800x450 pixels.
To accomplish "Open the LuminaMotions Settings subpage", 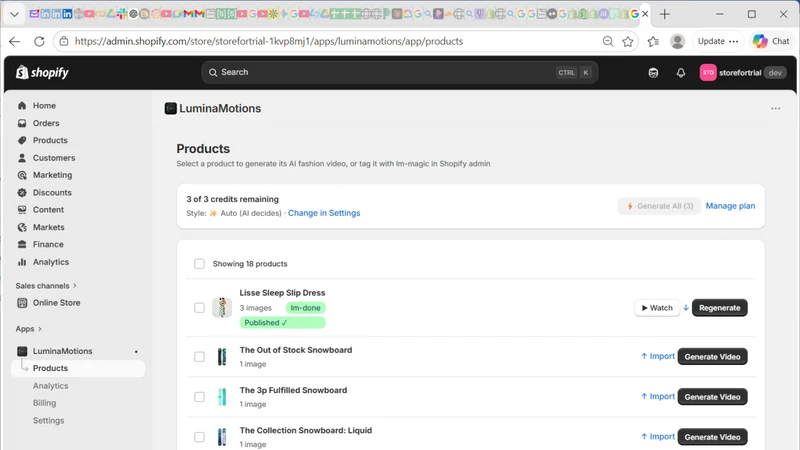I will (48, 420).
